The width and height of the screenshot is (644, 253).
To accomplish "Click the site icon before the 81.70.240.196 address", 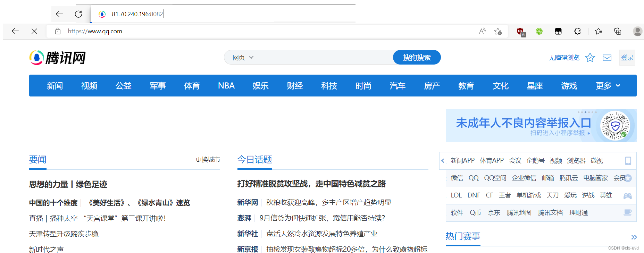I will click(x=102, y=14).
